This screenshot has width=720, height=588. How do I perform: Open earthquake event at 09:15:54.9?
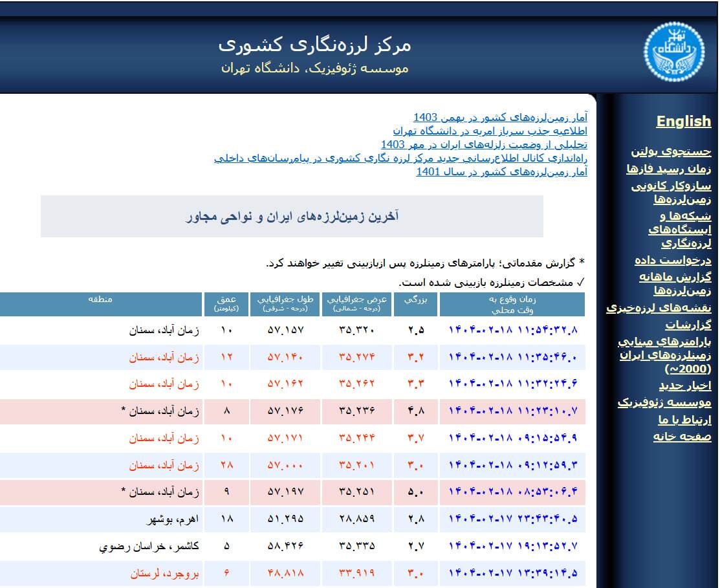pyautogui.click(x=512, y=438)
